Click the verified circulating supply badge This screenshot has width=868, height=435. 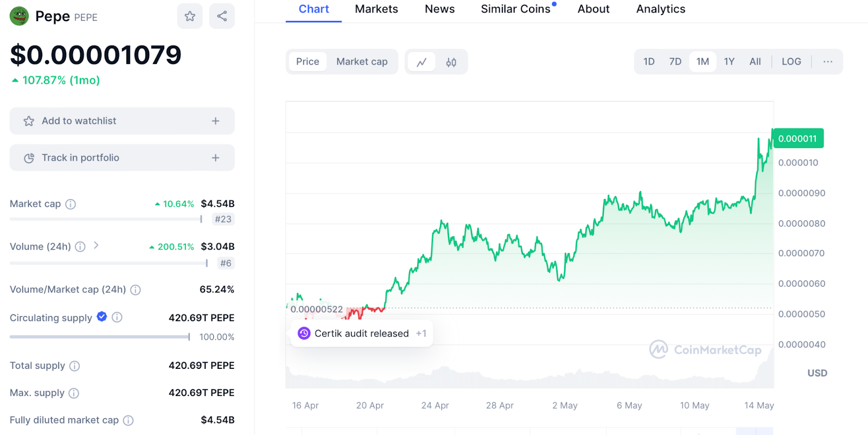click(x=101, y=317)
